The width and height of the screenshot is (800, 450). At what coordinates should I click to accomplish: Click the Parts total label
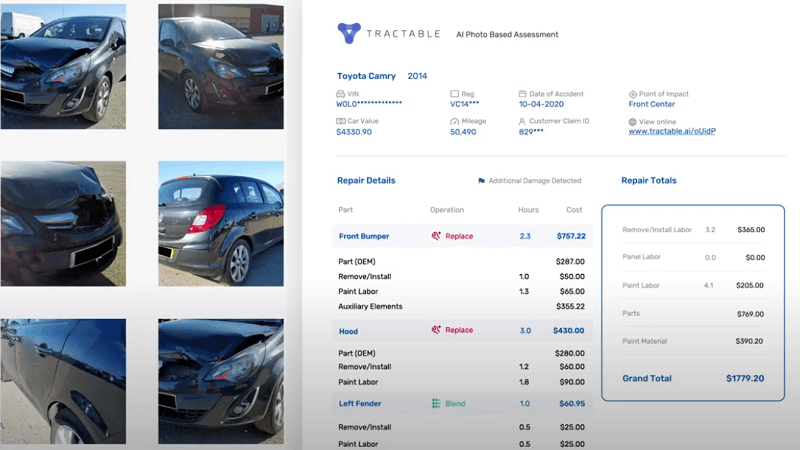631,313
